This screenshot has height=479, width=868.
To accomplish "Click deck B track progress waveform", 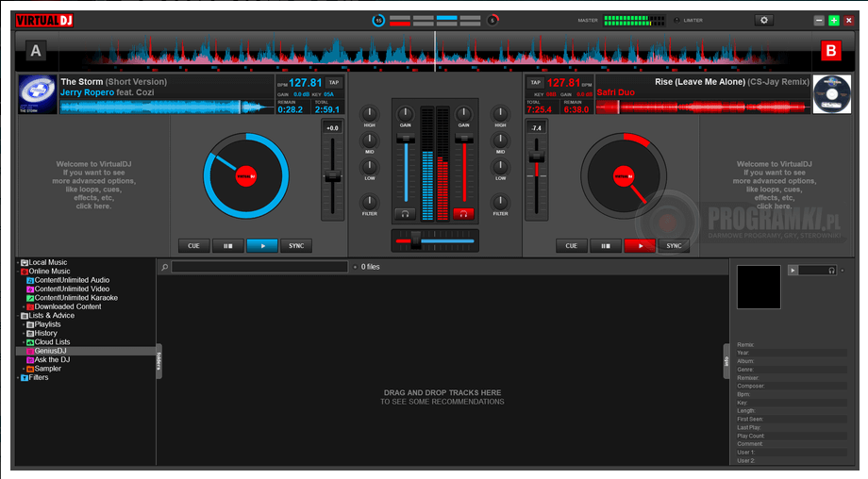I will click(x=703, y=107).
